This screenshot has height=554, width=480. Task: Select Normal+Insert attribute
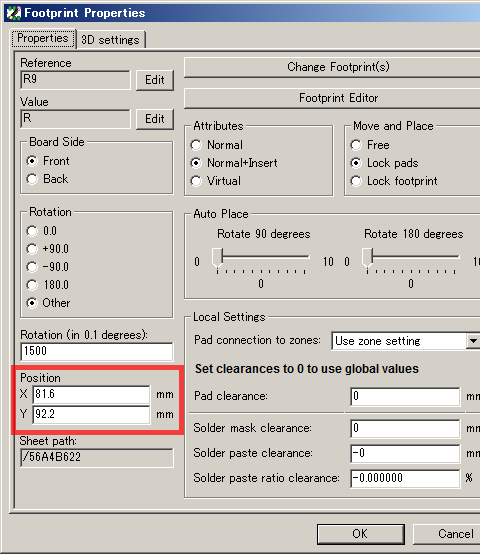(x=234, y=163)
